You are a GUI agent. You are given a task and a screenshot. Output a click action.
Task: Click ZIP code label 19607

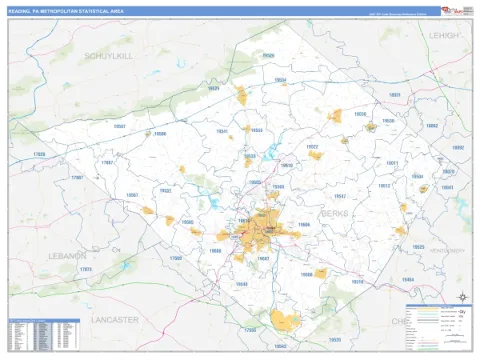click(x=263, y=258)
